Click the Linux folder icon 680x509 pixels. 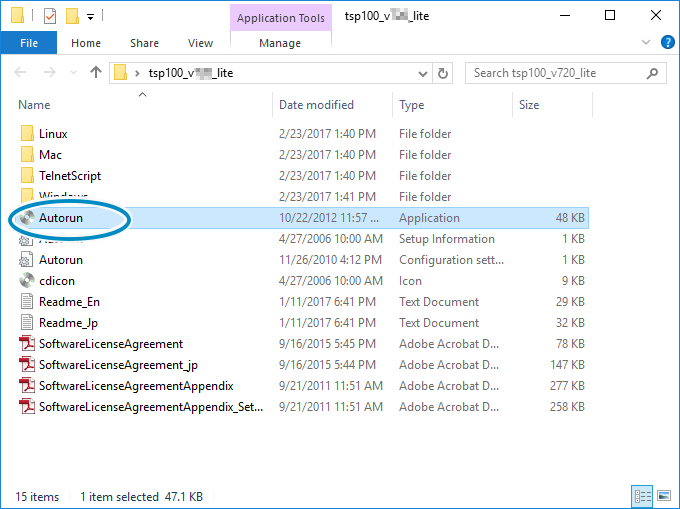tap(28, 134)
